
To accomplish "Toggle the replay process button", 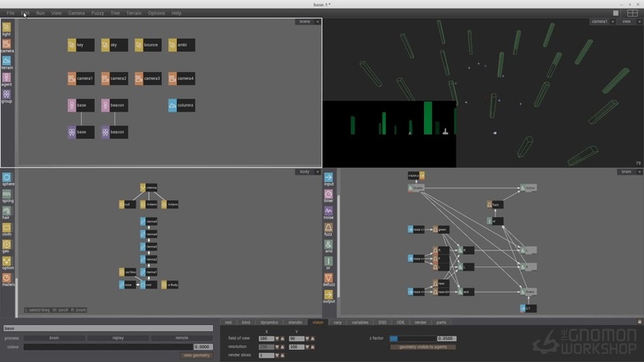I will coord(118,337).
